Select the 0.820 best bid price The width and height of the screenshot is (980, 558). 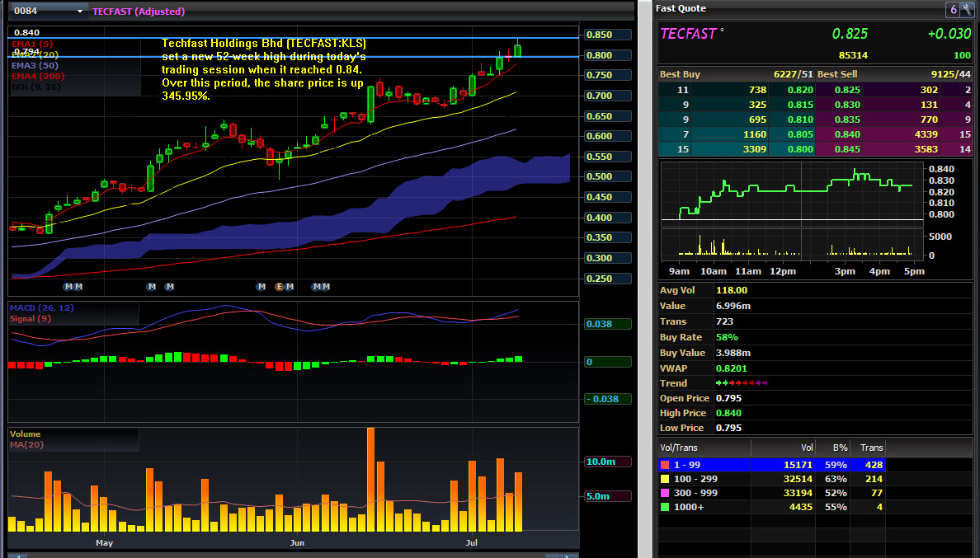[x=800, y=90]
